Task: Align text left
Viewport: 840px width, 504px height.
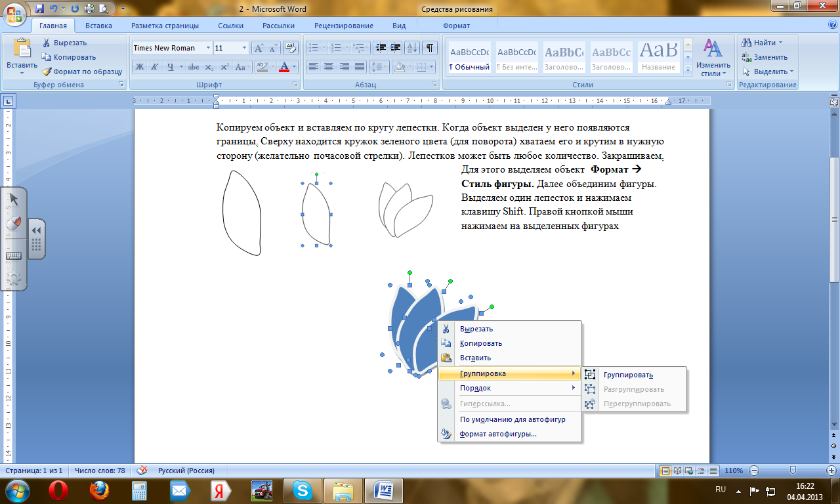Action: pos(313,67)
